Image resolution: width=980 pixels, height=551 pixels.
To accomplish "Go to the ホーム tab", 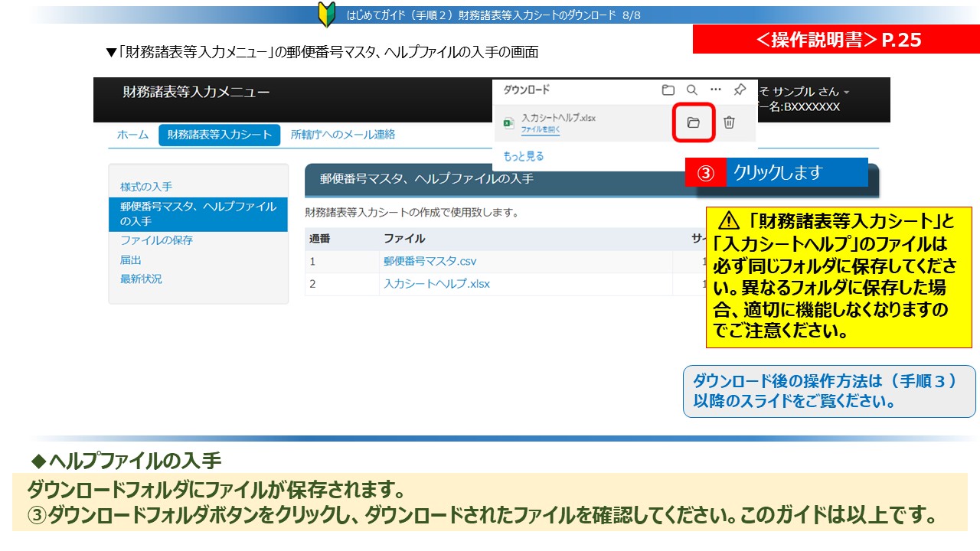I will click(132, 135).
